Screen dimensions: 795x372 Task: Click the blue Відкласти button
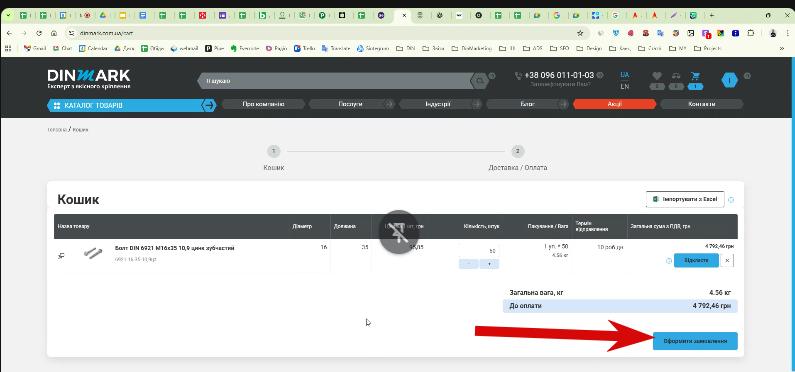tap(696, 261)
